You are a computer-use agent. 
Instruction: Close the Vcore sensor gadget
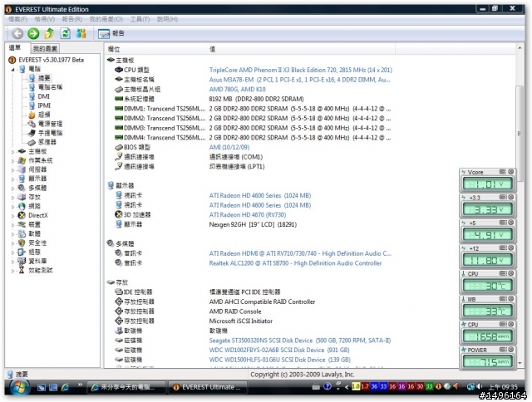(510, 172)
